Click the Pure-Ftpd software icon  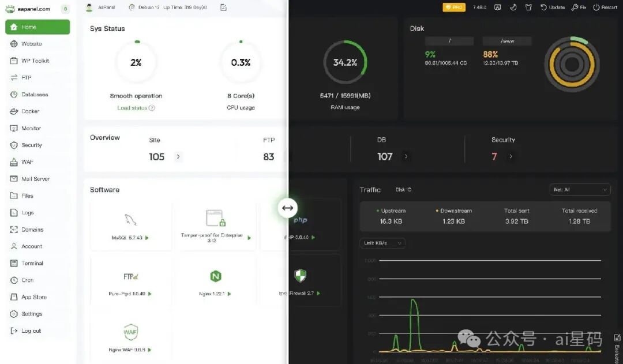[x=131, y=276]
